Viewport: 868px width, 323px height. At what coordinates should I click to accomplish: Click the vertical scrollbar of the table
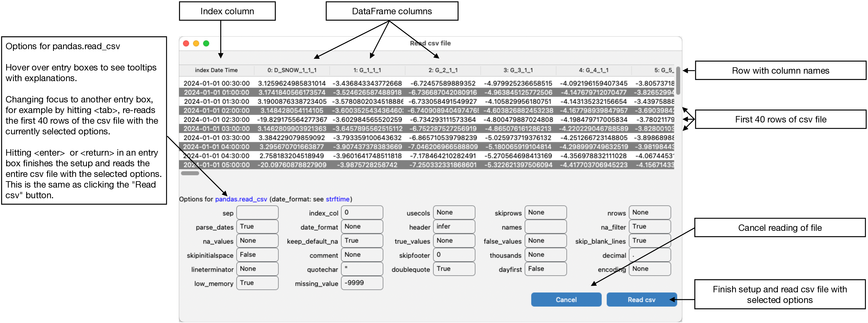click(678, 81)
